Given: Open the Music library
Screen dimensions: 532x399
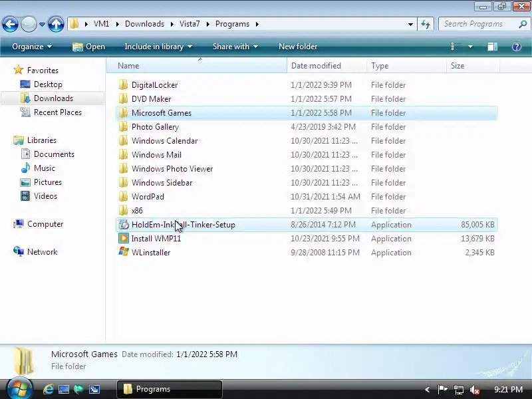Looking at the screenshot, I should coord(44,168).
